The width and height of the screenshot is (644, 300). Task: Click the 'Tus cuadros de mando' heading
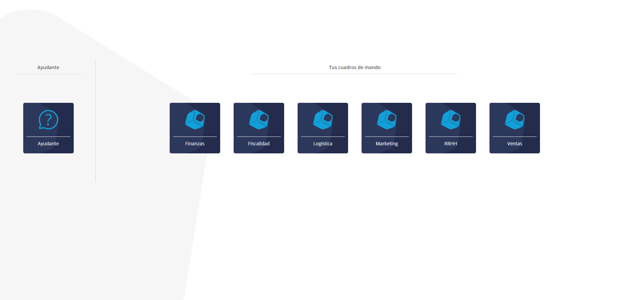(355, 67)
